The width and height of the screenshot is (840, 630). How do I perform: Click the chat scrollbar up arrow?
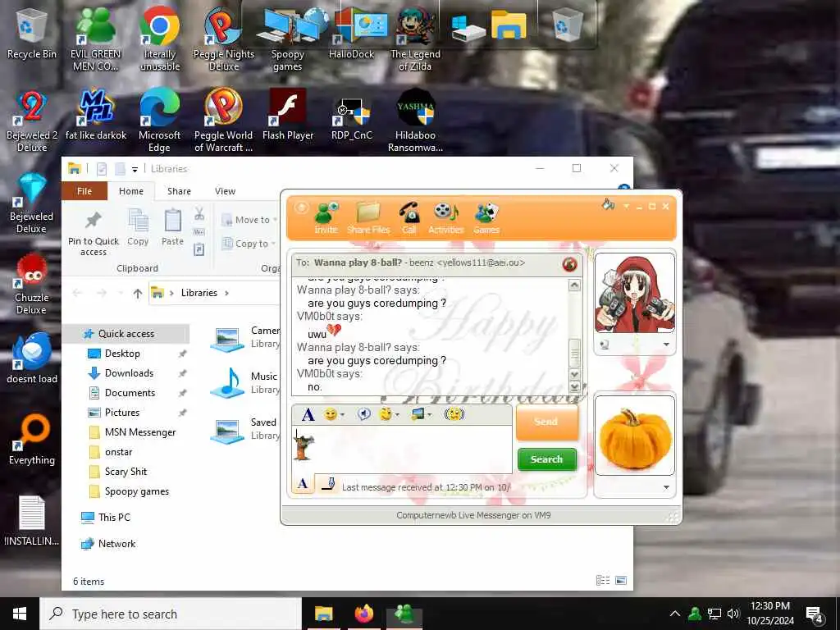(574, 285)
